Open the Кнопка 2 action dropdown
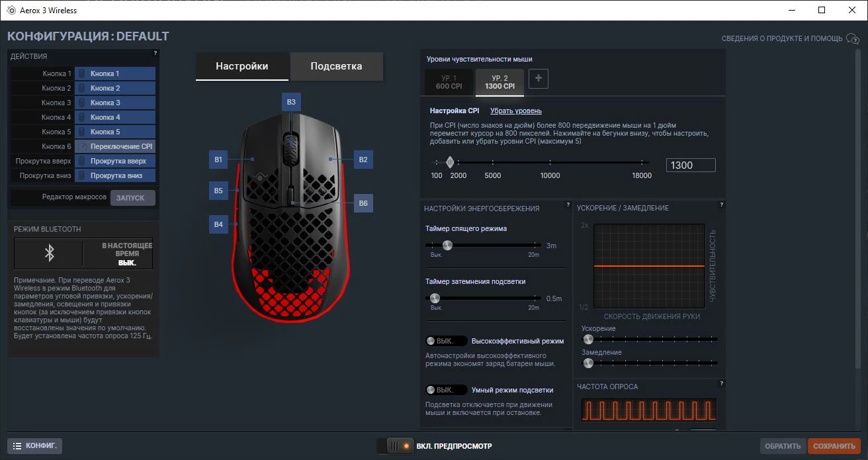Viewport: 868px width, 460px height. click(115, 88)
